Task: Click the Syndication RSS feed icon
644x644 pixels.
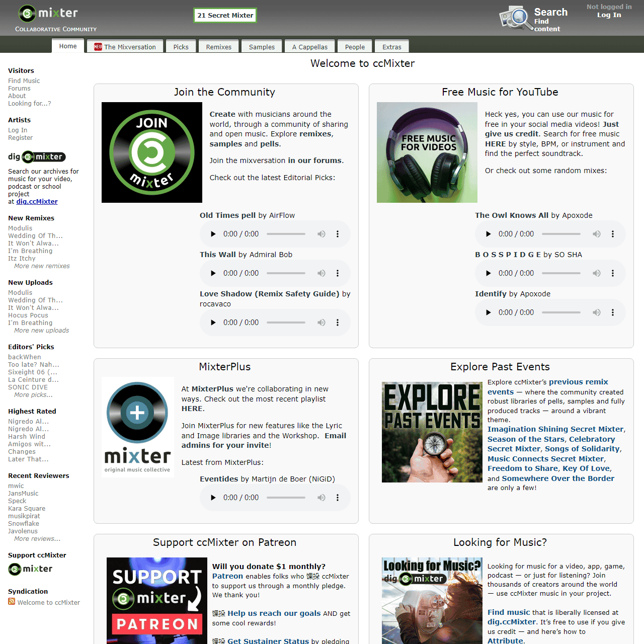Action: pyautogui.click(x=12, y=602)
